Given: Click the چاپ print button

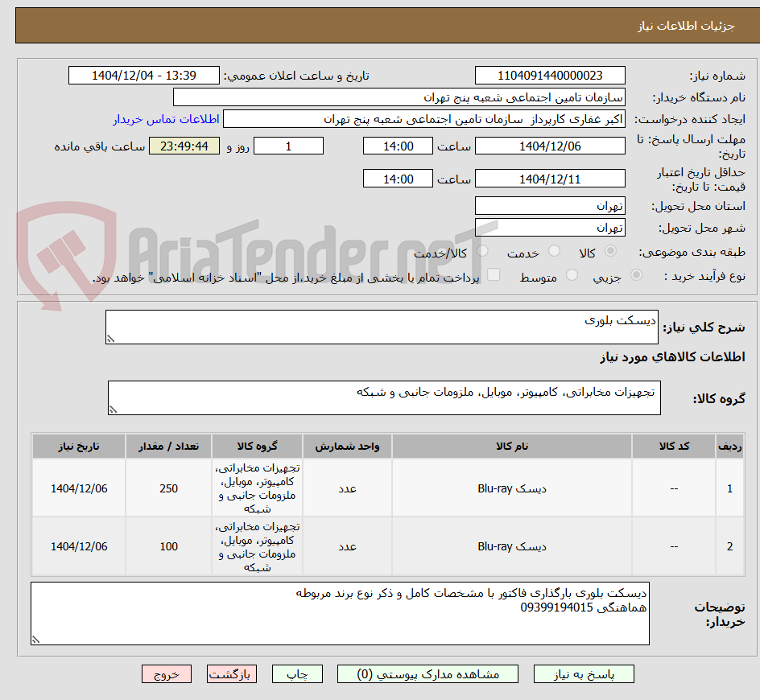Looking at the screenshot, I should point(297,674).
